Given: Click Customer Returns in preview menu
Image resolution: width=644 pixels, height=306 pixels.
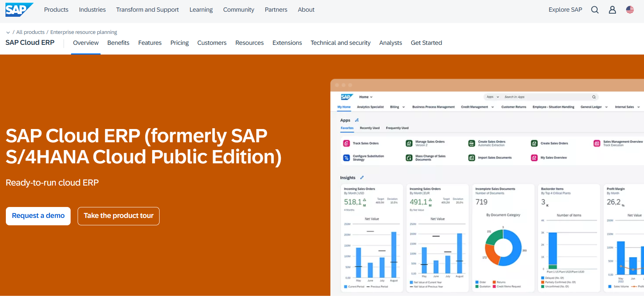Looking at the screenshot, I should (514, 107).
